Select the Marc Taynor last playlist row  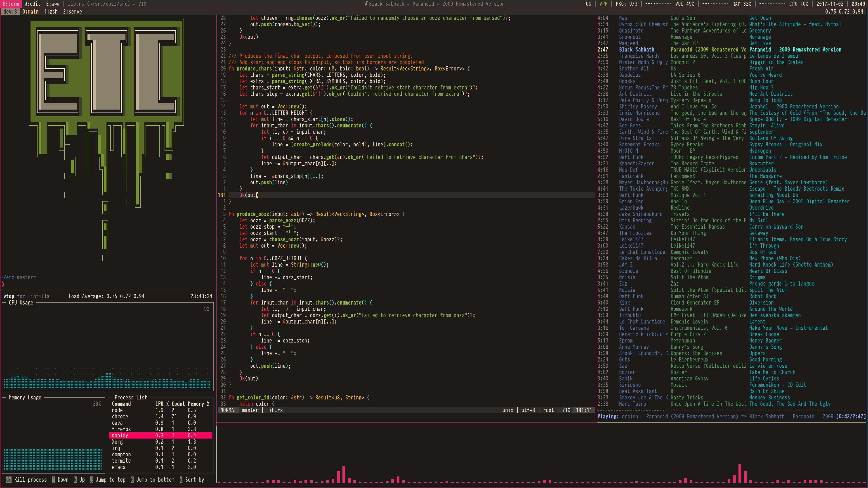pyautogui.click(x=731, y=404)
